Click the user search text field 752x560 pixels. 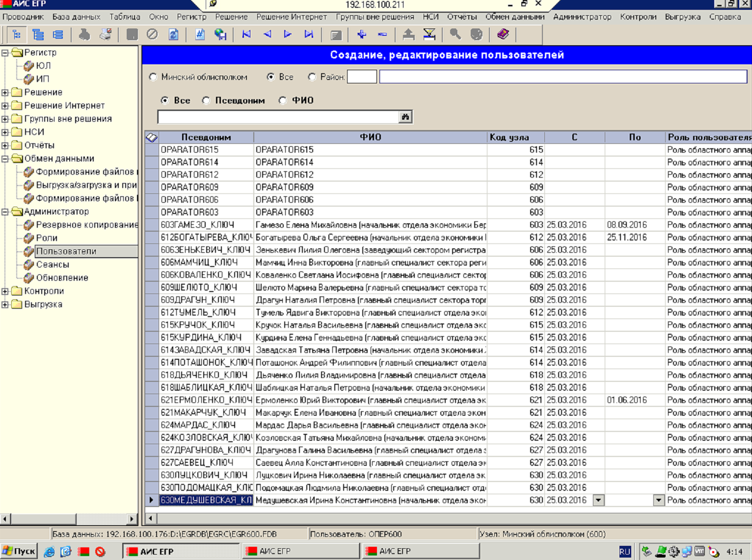coord(278,117)
